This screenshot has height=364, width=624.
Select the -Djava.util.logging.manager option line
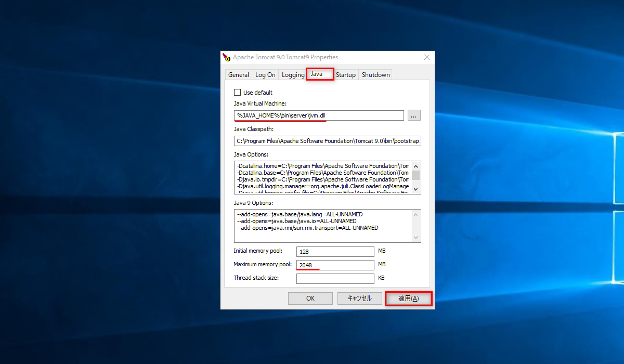(x=323, y=186)
